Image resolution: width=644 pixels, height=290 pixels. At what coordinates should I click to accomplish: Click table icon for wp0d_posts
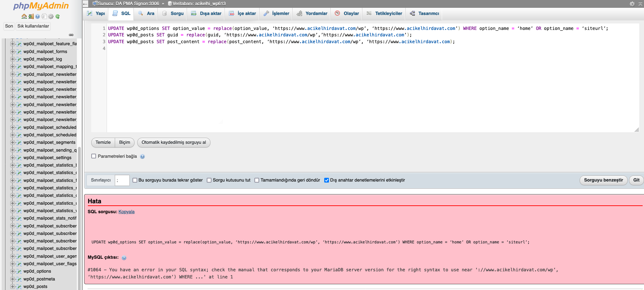pos(19,287)
